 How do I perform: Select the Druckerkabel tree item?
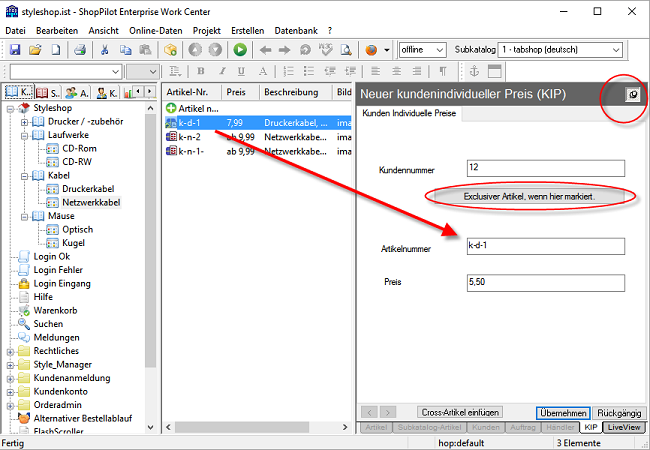pyautogui.click(x=88, y=189)
